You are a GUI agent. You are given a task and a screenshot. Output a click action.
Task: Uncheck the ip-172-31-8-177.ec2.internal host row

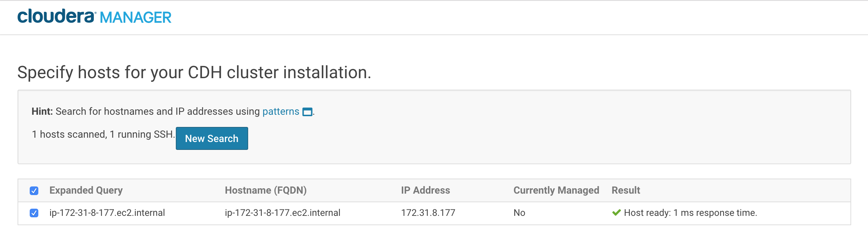[x=34, y=212]
